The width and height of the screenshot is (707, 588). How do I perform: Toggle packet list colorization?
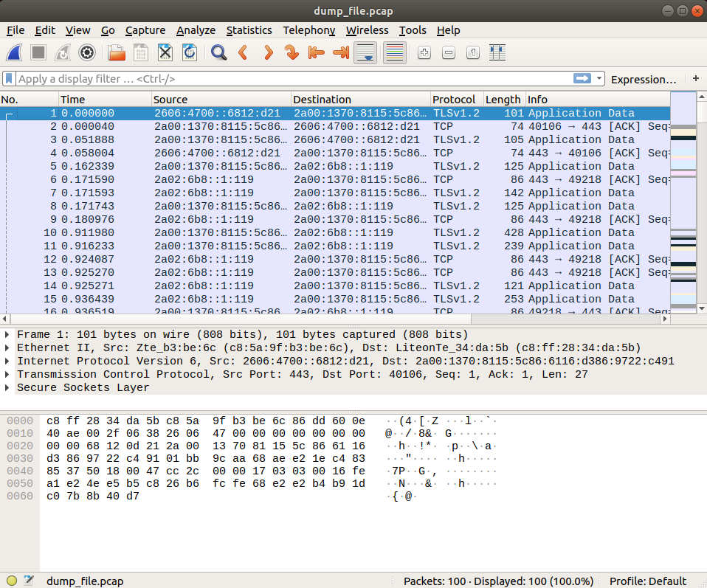395,53
